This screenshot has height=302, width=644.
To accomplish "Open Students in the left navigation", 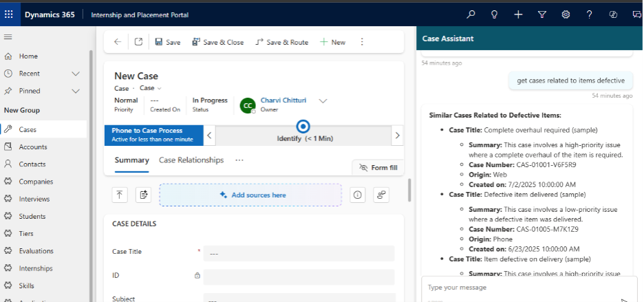I will coord(32,216).
